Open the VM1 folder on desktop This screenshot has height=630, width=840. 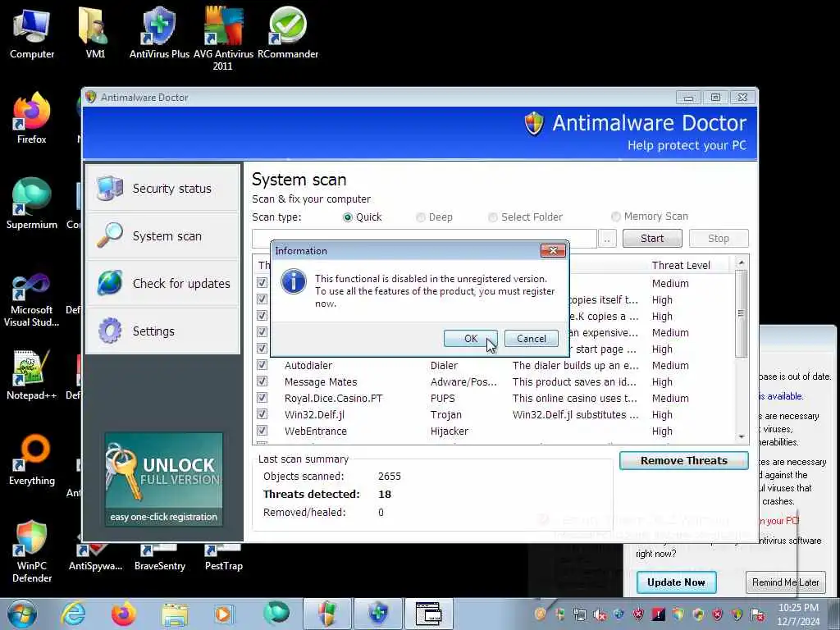95,33
